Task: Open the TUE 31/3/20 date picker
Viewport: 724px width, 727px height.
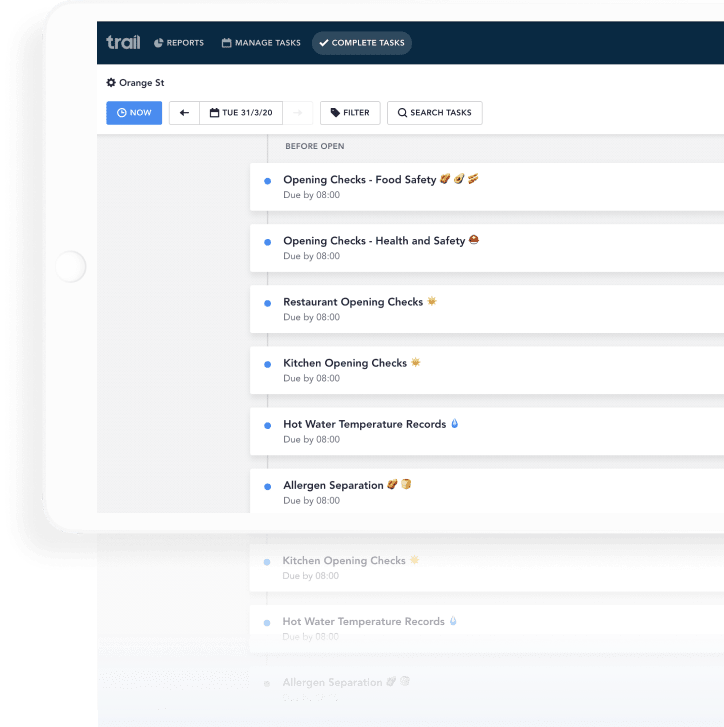Action: pyautogui.click(x=241, y=113)
